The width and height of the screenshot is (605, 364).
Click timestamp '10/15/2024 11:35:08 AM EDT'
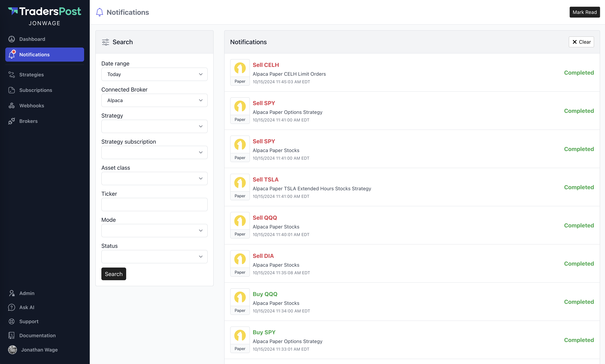[281, 273]
